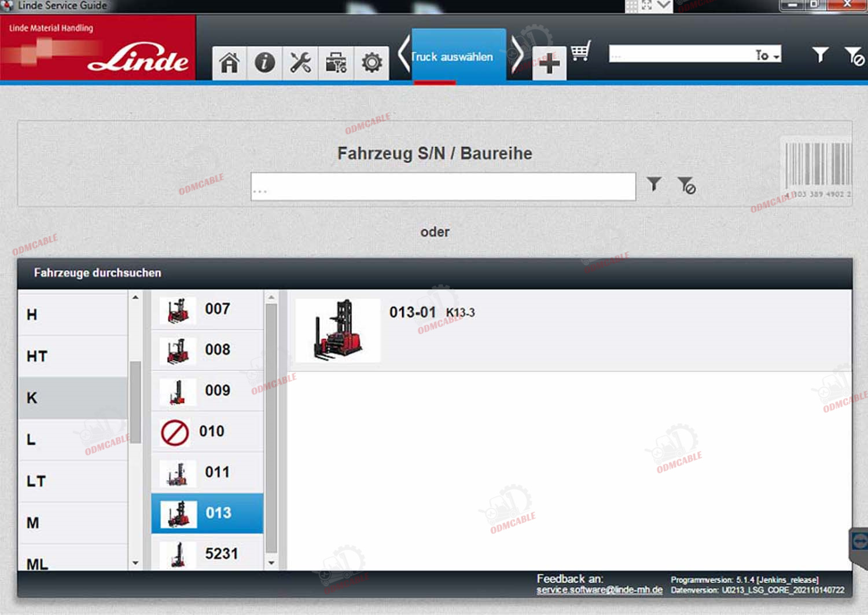Select series 008
The width and height of the screenshot is (868, 615).
point(207,350)
